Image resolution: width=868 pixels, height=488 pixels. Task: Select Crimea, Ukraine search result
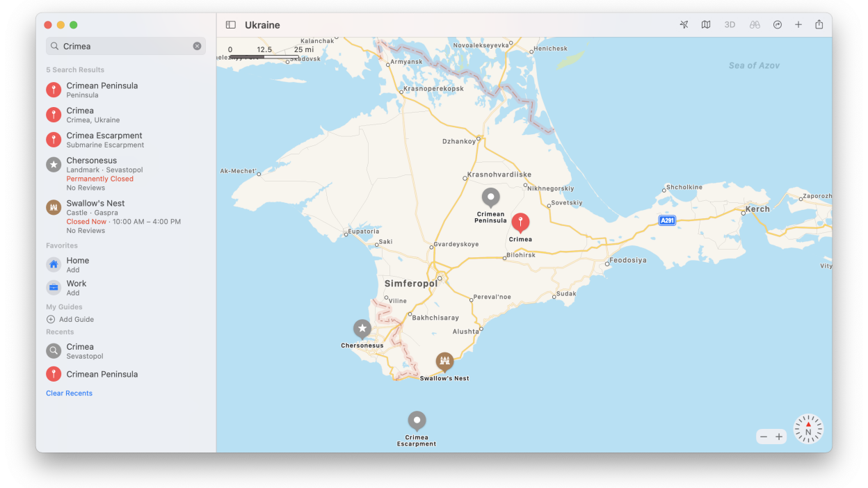126,115
